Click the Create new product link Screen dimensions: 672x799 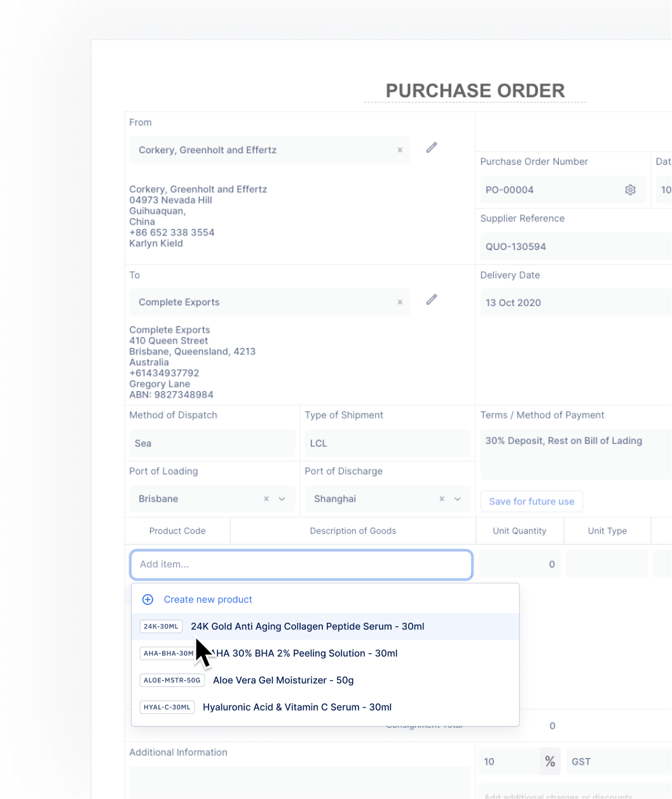click(x=208, y=599)
